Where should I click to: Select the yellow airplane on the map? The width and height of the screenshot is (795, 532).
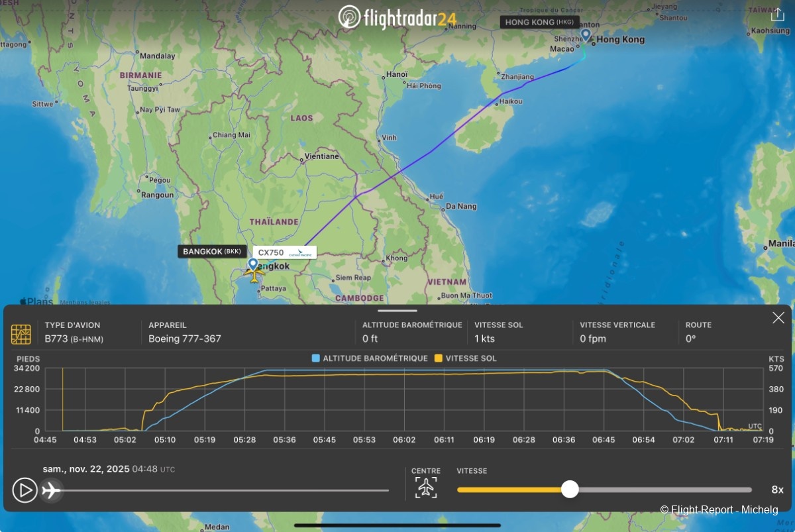pos(254,274)
